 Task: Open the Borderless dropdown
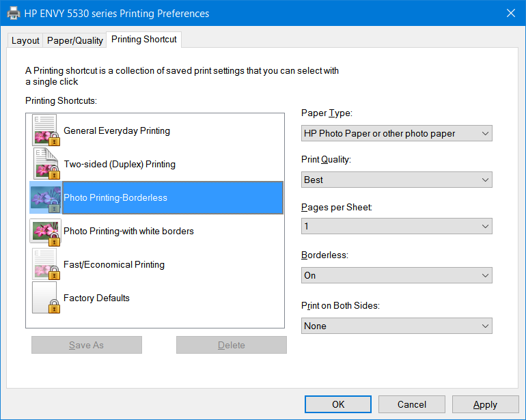pyautogui.click(x=396, y=275)
